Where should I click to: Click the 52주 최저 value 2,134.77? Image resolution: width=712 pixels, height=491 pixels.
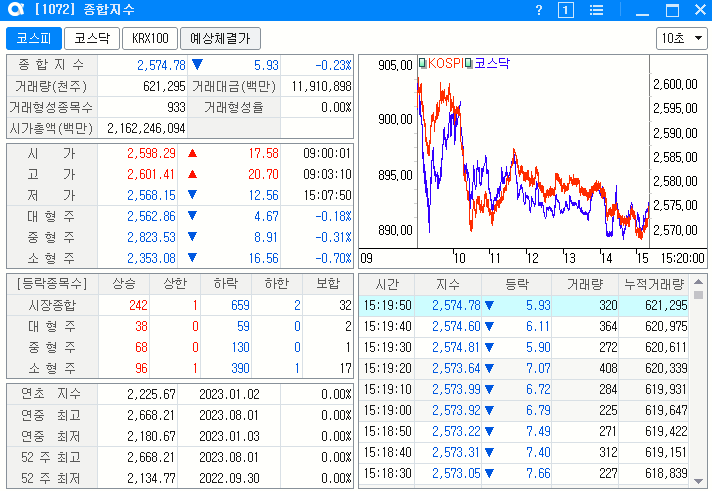(151, 478)
